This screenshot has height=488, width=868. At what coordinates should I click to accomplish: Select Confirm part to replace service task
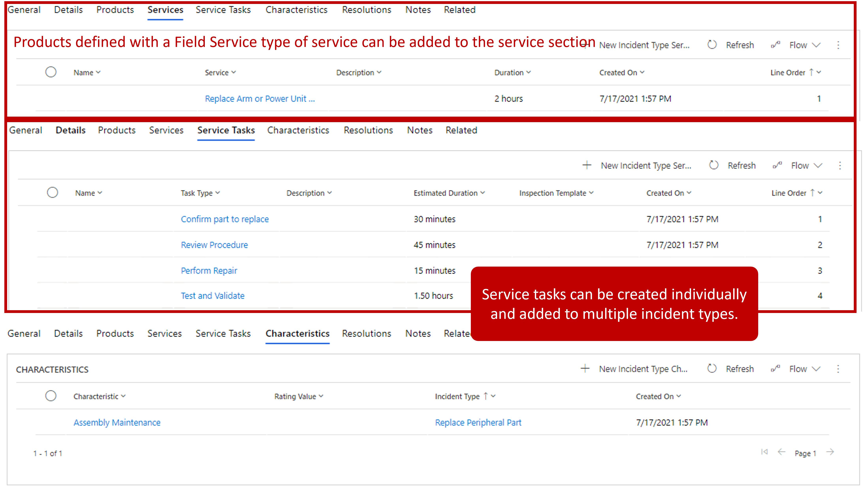coord(225,219)
